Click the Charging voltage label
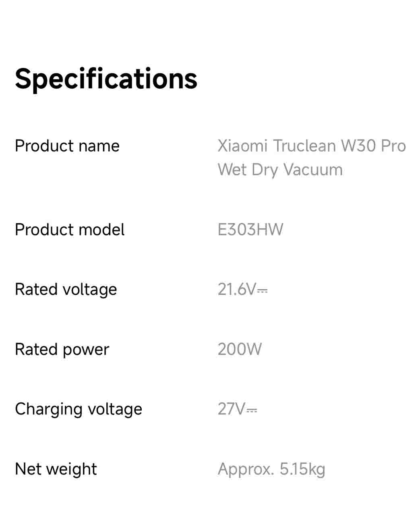 (79, 409)
